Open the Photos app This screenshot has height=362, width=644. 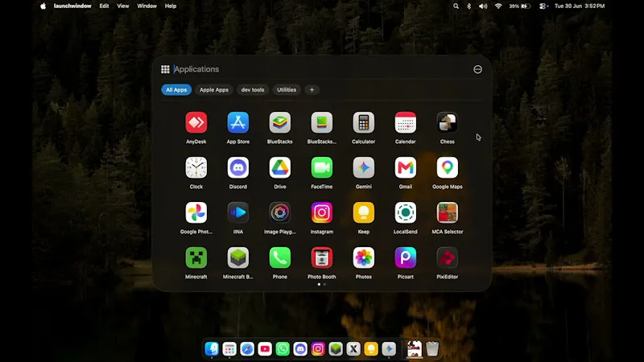(x=364, y=257)
